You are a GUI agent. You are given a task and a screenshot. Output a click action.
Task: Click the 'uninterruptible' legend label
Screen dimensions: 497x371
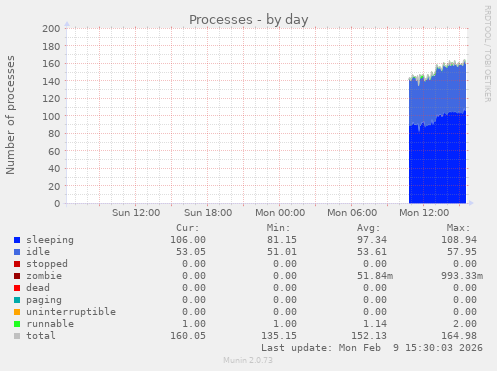[x=71, y=312]
